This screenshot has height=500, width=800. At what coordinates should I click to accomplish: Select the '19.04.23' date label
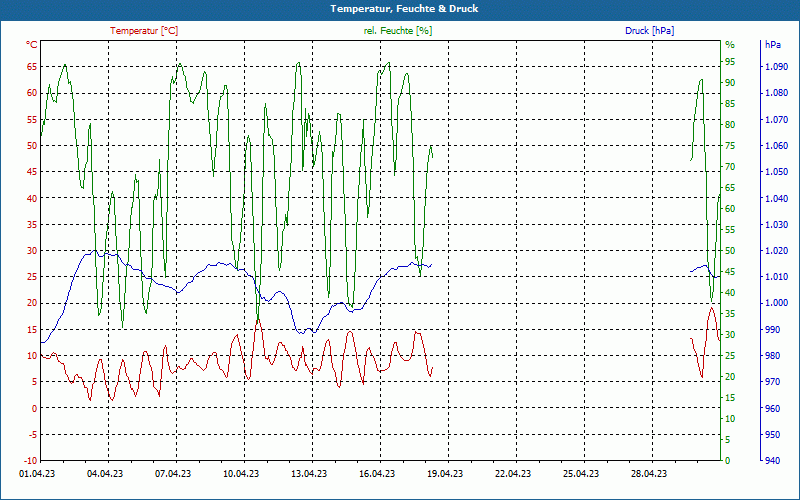(x=445, y=473)
